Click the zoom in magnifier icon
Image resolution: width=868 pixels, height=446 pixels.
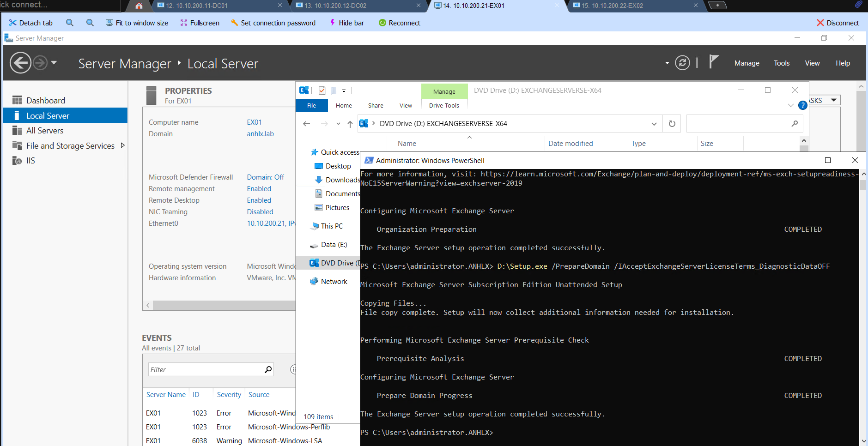pyautogui.click(x=70, y=23)
